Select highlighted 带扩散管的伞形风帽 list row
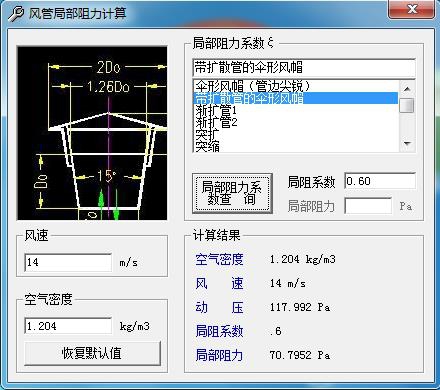This screenshot has height=390, width=440. coord(295,98)
